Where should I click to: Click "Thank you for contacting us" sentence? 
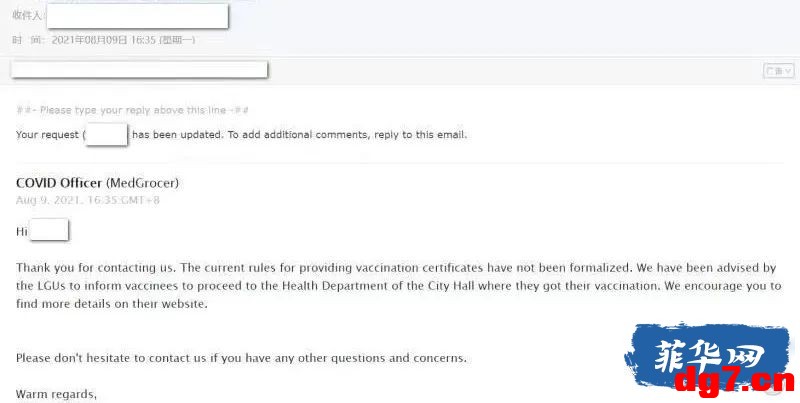click(96, 268)
